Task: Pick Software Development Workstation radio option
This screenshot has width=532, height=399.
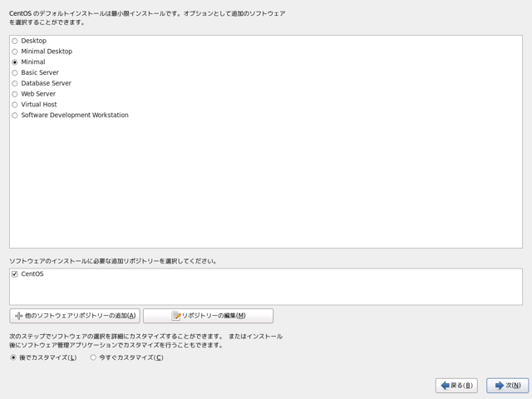Action: [15, 116]
